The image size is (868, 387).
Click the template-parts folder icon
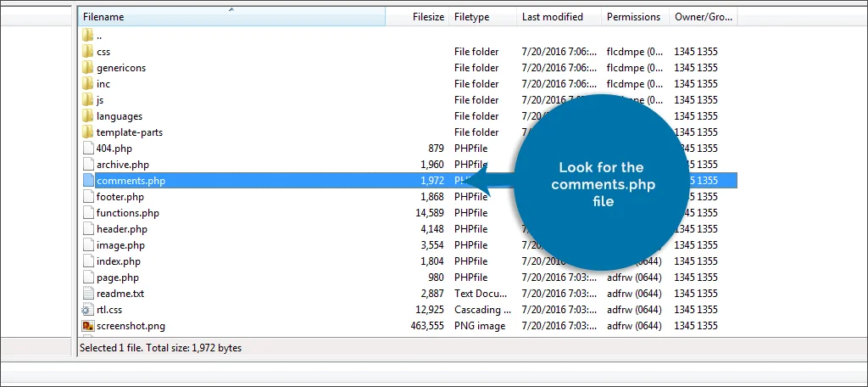87,132
